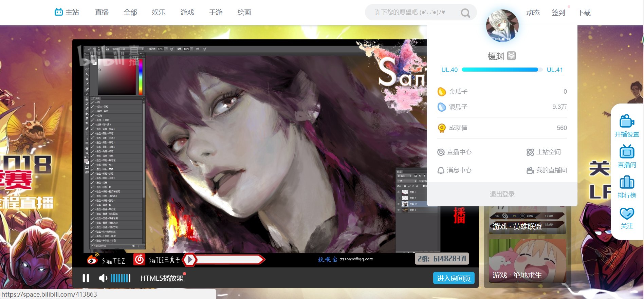Open the 下载 header menu
The image size is (644, 299).
[x=584, y=13]
